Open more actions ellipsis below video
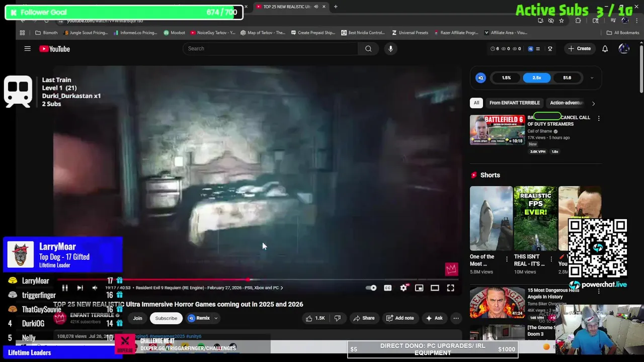This screenshot has width=644, height=362. [456, 318]
